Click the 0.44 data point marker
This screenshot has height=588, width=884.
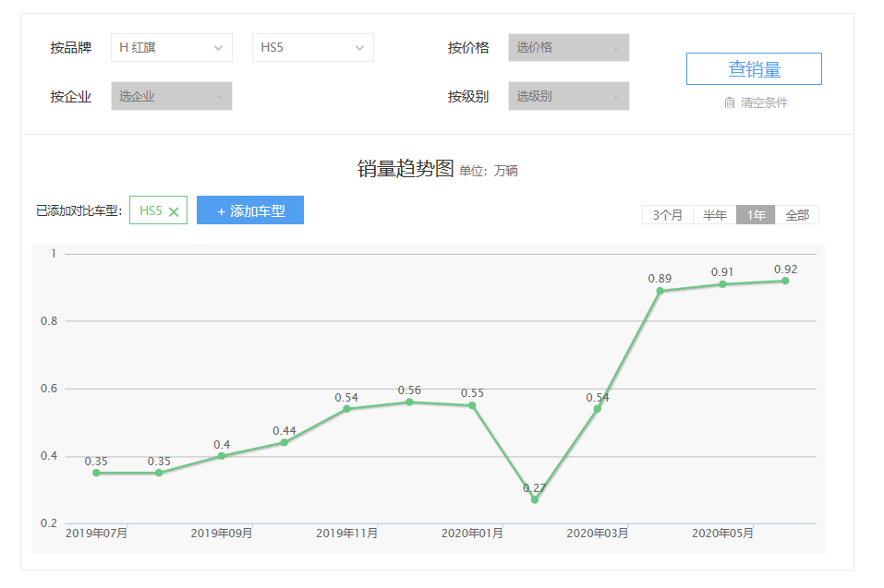coord(284,442)
